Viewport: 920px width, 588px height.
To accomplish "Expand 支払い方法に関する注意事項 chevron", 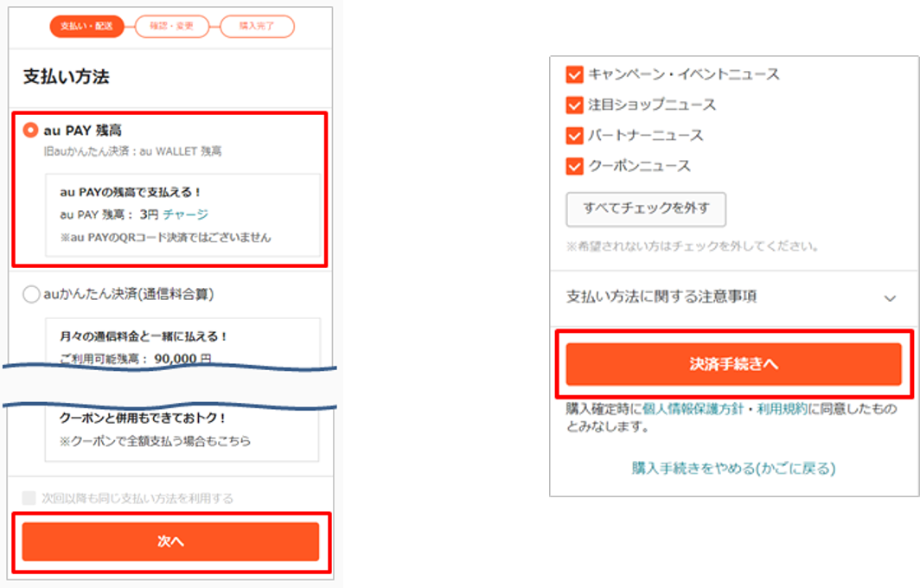I will (x=890, y=298).
